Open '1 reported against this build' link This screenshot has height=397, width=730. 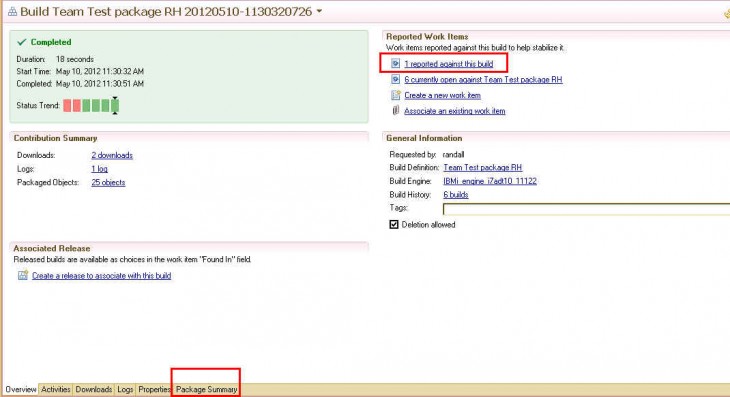click(x=448, y=64)
